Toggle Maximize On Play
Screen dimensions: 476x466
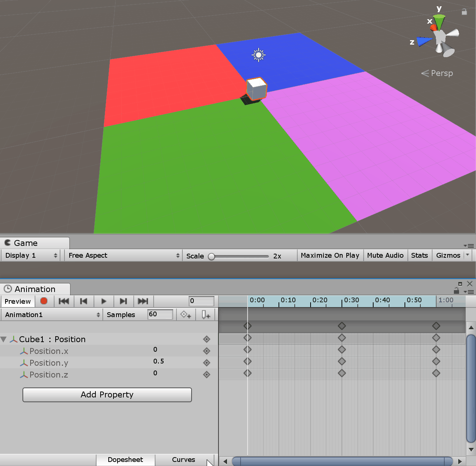point(330,255)
